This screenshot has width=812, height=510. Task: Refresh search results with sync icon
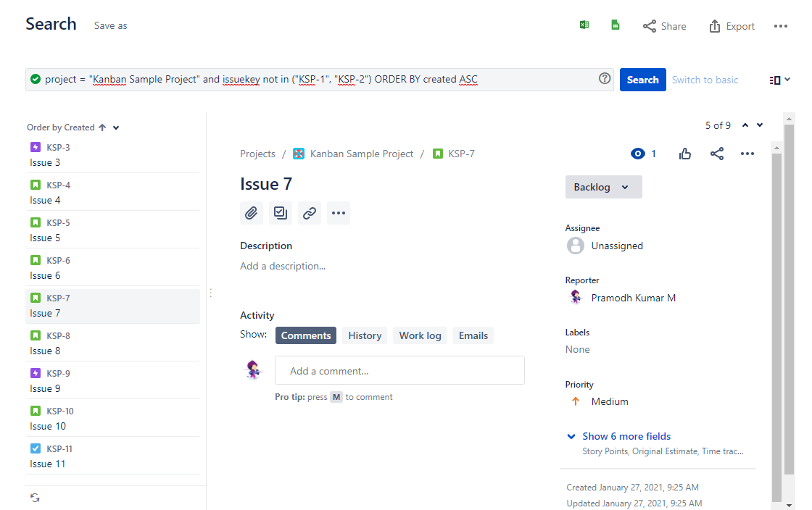(34, 498)
